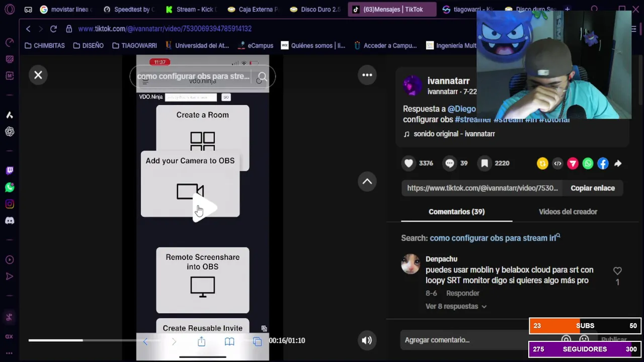Save video with the bookmark icon
Image resolution: width=644 pixels, height=362 pixels.
(x=484, y=163)
